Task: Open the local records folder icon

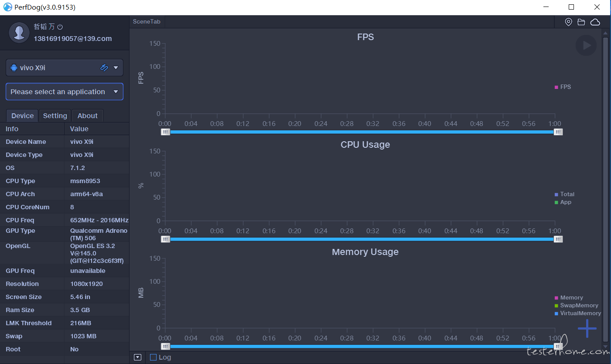Action: [x=581, y=22]
